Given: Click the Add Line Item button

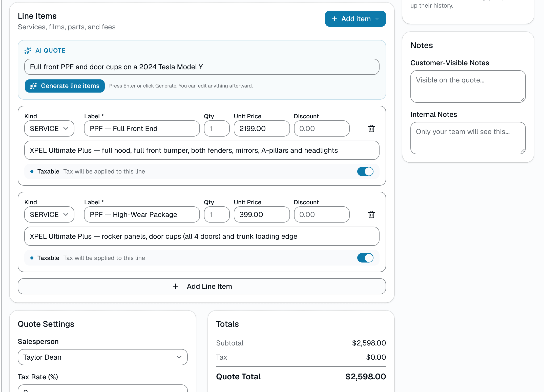Looking at the screenshot, I should click(202, 286).
